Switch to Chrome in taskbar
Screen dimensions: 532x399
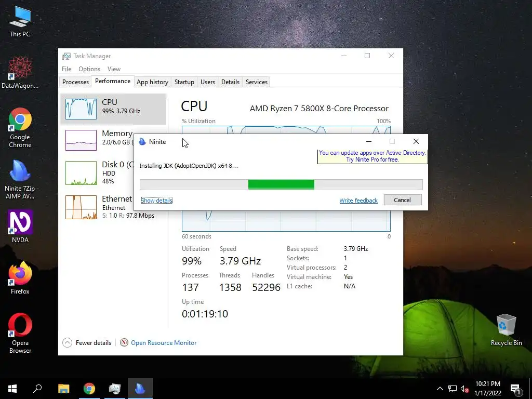[x=89, y=389]
